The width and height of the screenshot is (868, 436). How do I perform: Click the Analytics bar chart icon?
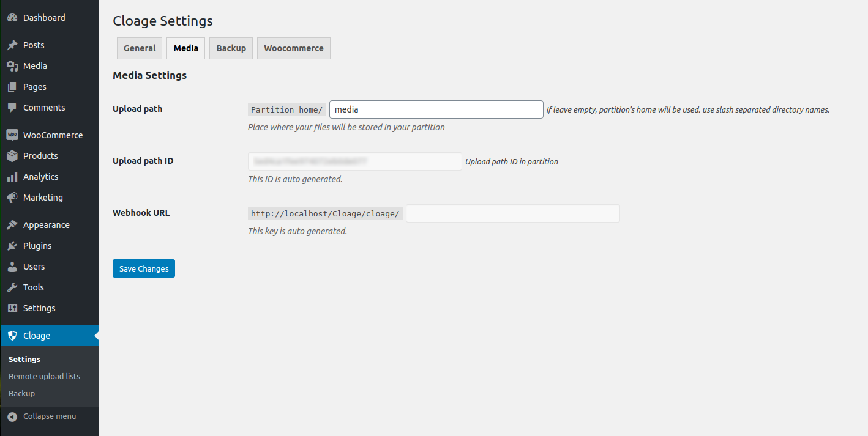(12, 177)
